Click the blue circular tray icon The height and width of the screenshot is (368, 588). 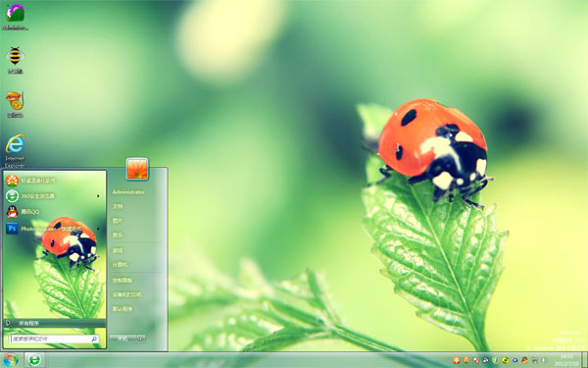(x=515, y=360)
